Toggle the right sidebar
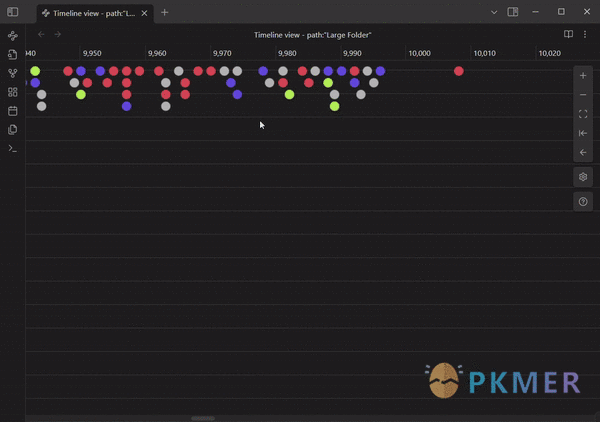The image size is (600, 422). pyautogui.click(x=513, y=12)
